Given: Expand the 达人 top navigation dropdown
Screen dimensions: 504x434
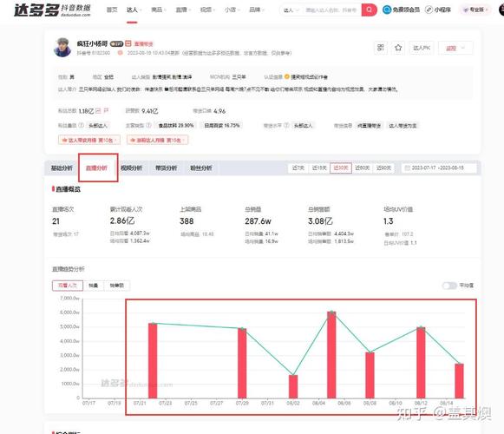Looking at the screenshot, I should point(134,10).
